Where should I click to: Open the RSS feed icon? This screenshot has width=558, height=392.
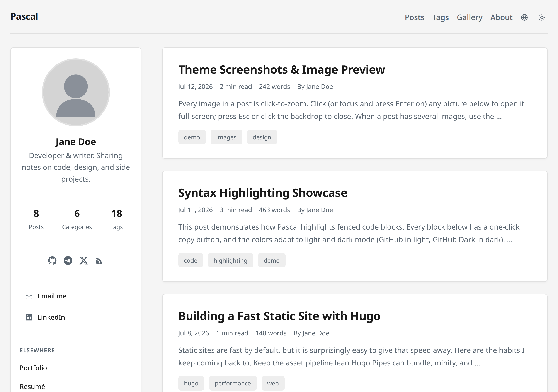pos(99,261)
